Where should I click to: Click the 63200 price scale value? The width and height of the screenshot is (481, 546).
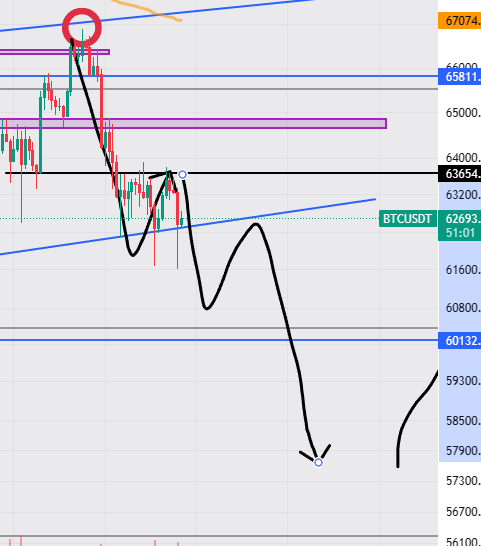tap(463, 195)
